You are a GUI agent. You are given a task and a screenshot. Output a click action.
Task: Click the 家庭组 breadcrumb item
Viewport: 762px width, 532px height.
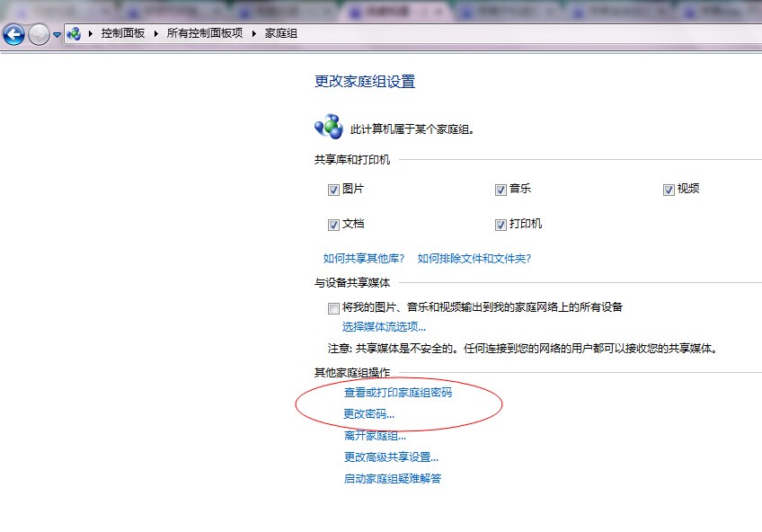pyautogui.click(x=280, y=33)
